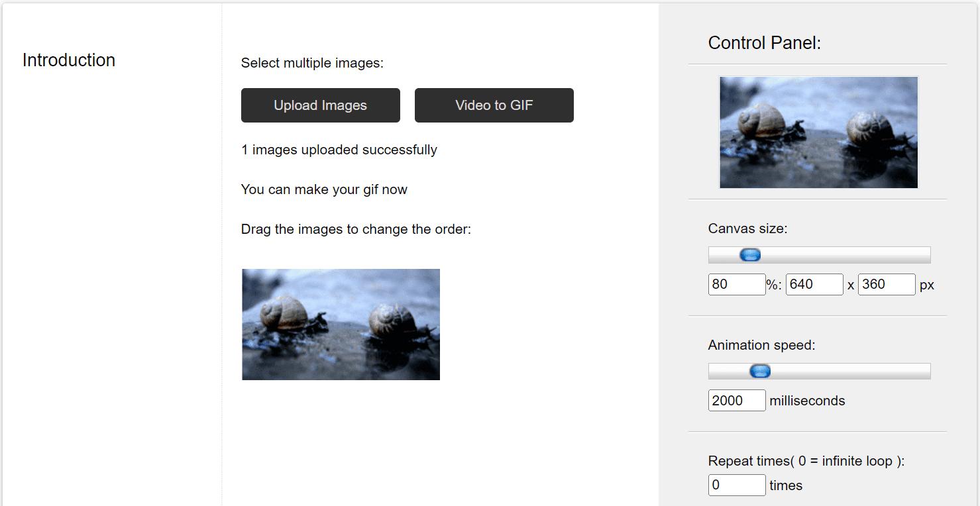Click the canvas width field showing 640
The width and height of the screenshot is (980, 506).
click(x=814, y=284)
